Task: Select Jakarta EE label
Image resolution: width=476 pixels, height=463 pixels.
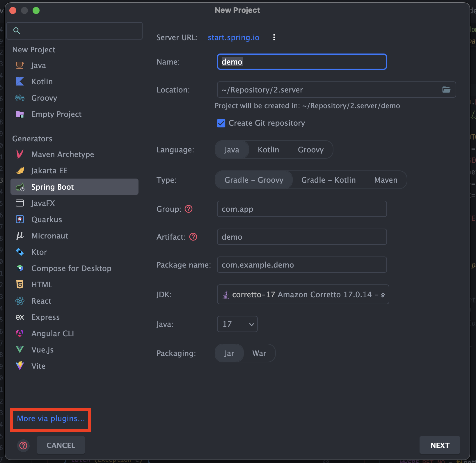Action: coord(49,170)
